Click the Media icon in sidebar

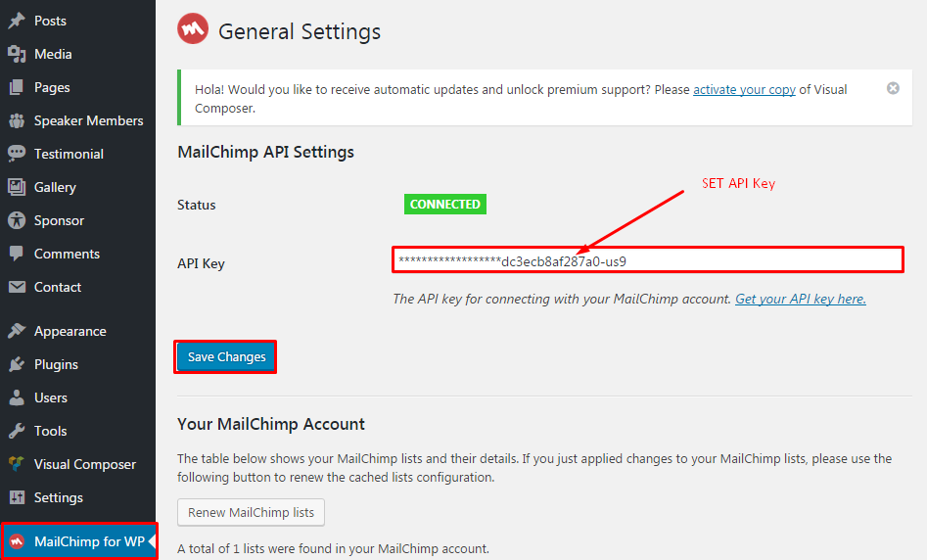17,54
